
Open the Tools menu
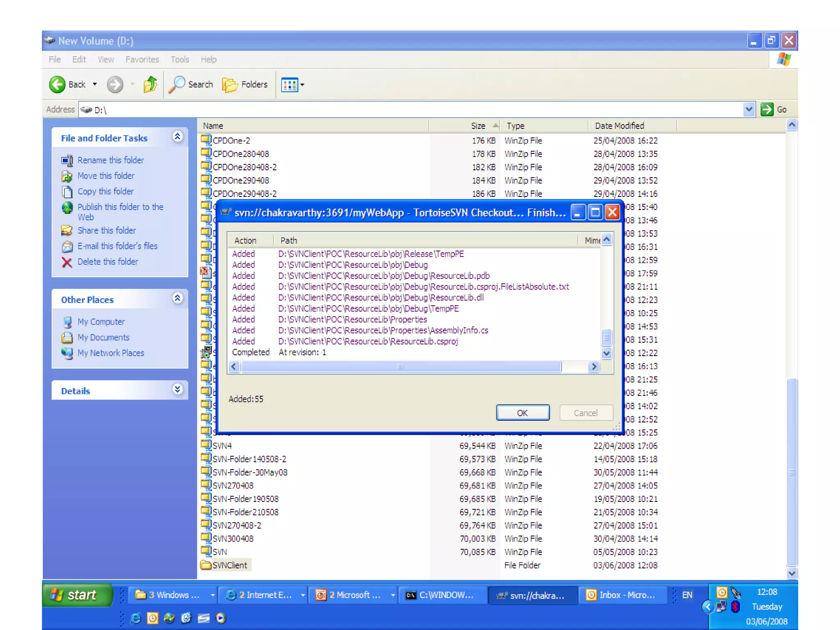click(180, 59)
